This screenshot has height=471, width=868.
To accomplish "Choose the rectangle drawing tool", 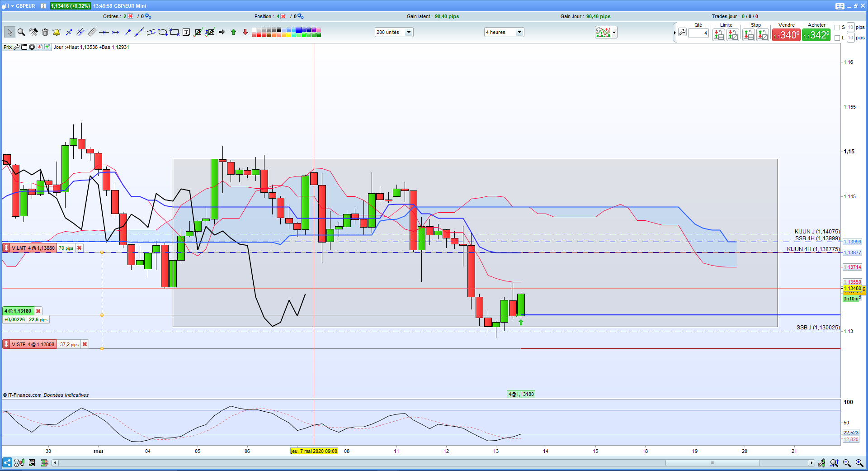I will [x=175, y=32].
